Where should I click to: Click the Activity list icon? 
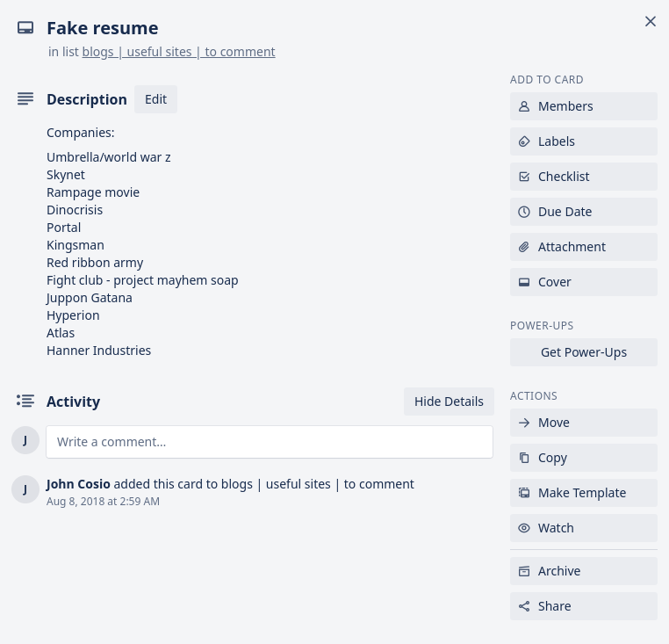coord(25,401)
